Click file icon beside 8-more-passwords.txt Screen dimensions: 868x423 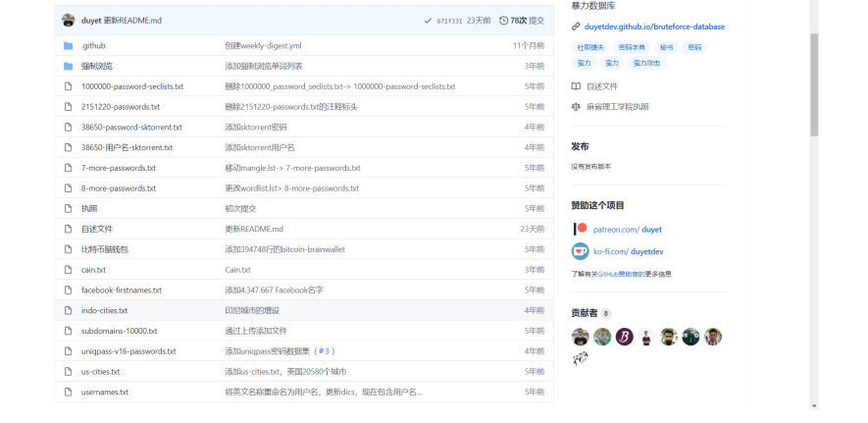click(68, 188)
